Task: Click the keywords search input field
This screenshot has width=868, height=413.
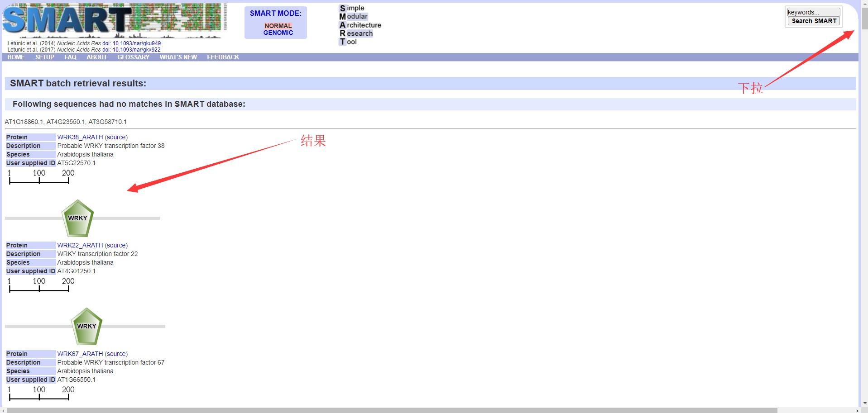Action: point(814,12)
